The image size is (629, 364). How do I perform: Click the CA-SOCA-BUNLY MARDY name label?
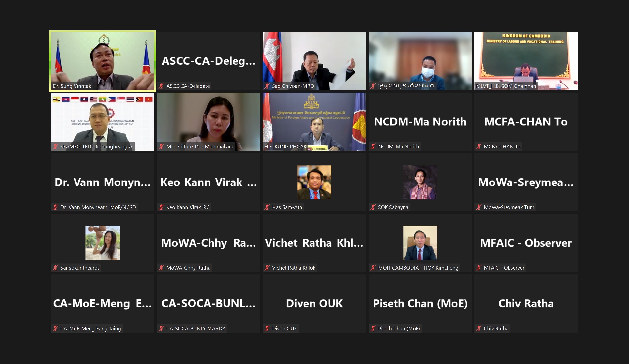[196, 328]
